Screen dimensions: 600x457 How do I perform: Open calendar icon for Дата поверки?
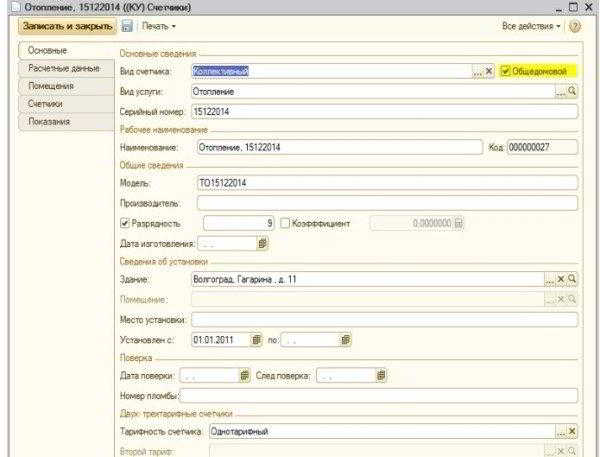tap(245, 375)
